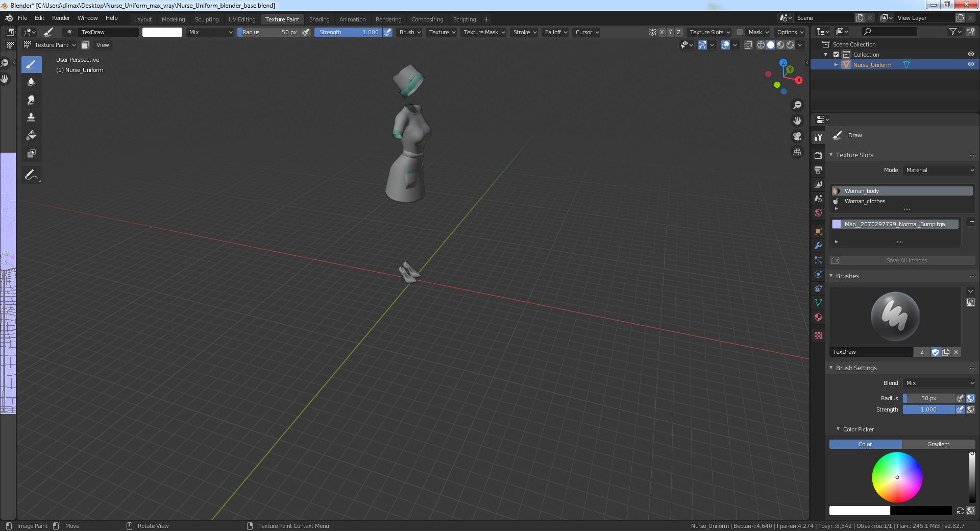
Task: Toggle X axis symmetry
Action: pos(662,32)
